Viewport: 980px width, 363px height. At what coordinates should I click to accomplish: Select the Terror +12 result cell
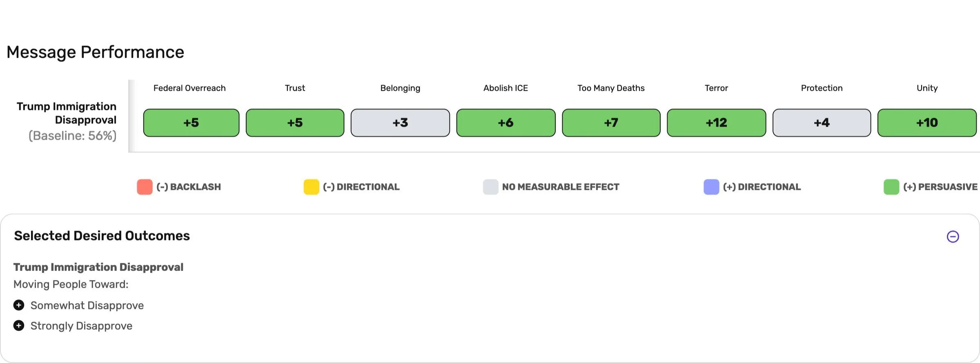point(716,122)
